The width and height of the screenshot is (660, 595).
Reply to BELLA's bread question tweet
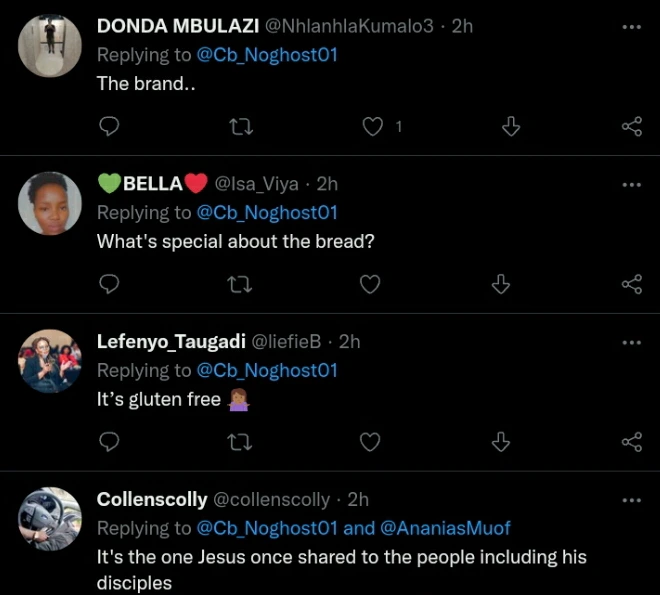click(x=112, y=284)
